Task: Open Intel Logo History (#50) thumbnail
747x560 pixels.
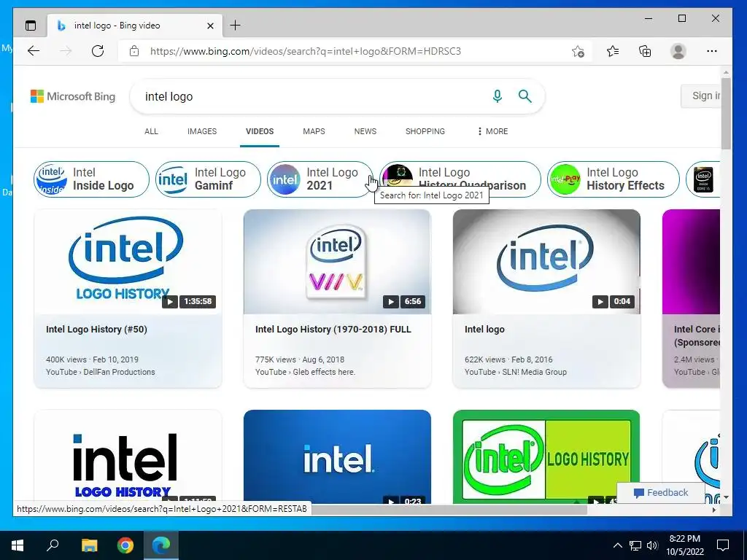Action: click(128, 262)
